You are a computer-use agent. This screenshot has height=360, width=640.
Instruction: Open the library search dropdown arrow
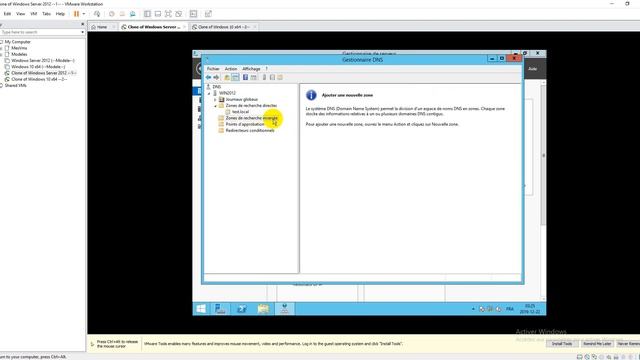(x=82, y=32)
